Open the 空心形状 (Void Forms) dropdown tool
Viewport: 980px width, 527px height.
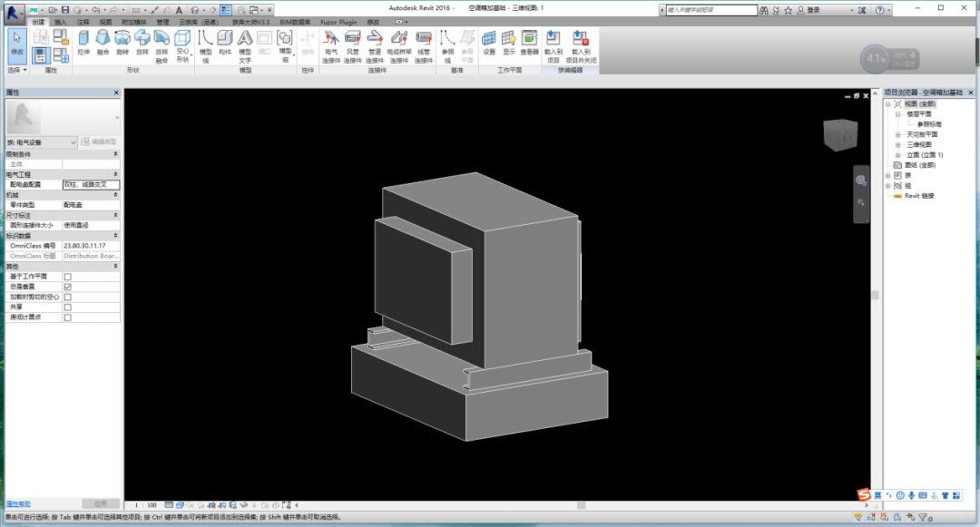[x=182, y=46]
